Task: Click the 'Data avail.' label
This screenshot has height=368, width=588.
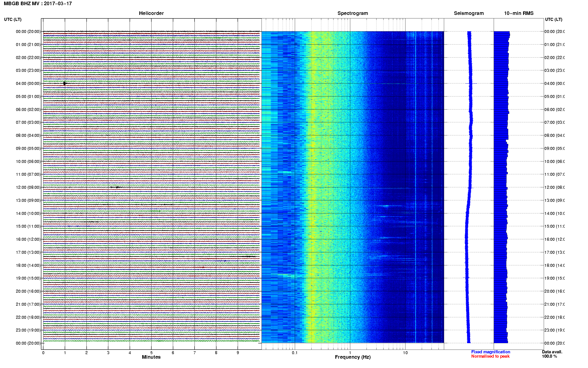Action: [x=552, y=352]
